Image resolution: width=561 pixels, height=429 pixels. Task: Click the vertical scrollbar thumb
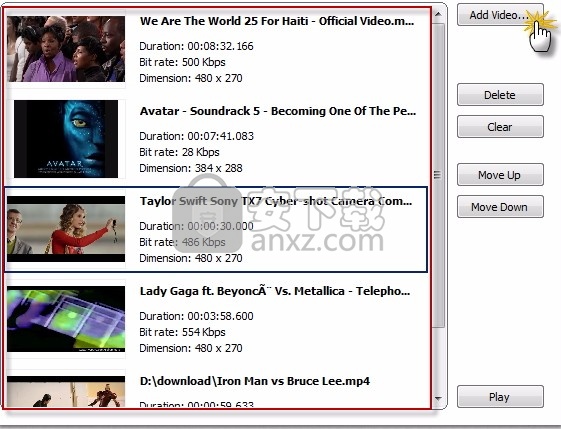coord(438,175)
